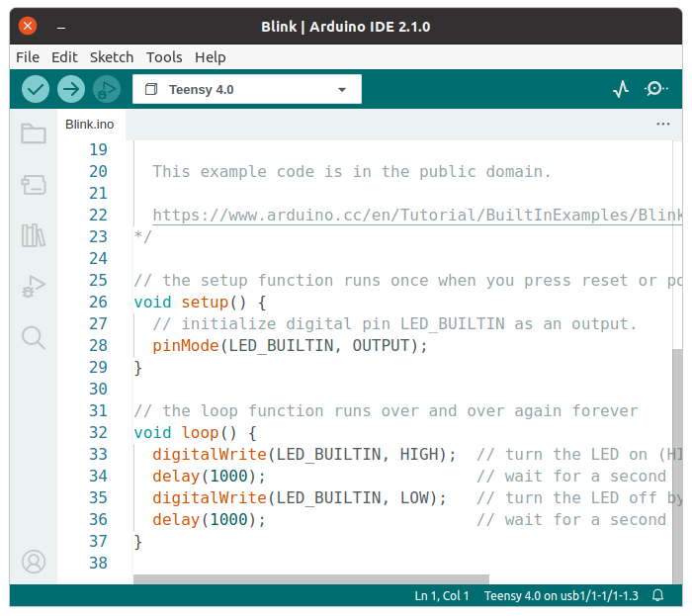Screen dimensions: 692x616
Task: Click delay(1000) on line 34
Action: pos(210,477)
